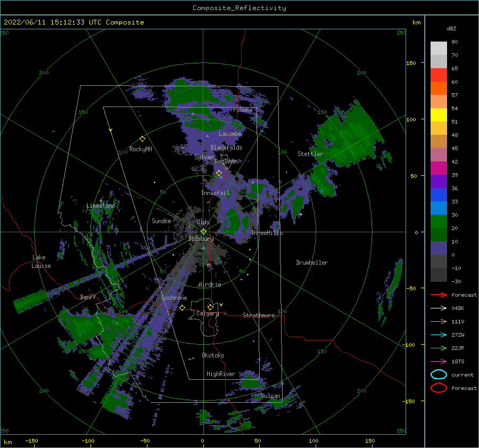Viewport: 479px width, 448px height.
Task: Click the Airdrie label
Action: [x=210, y=284]
